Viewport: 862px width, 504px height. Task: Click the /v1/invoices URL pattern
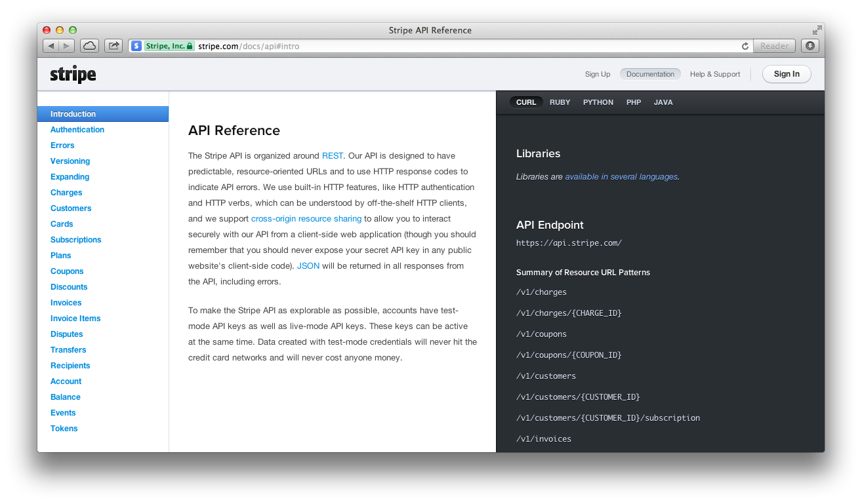(x=544, y=439)
